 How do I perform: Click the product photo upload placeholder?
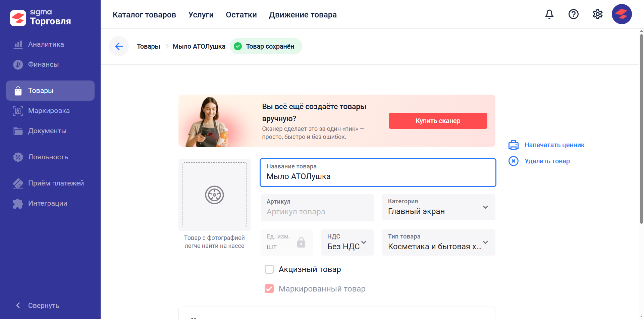coord(214,195)
